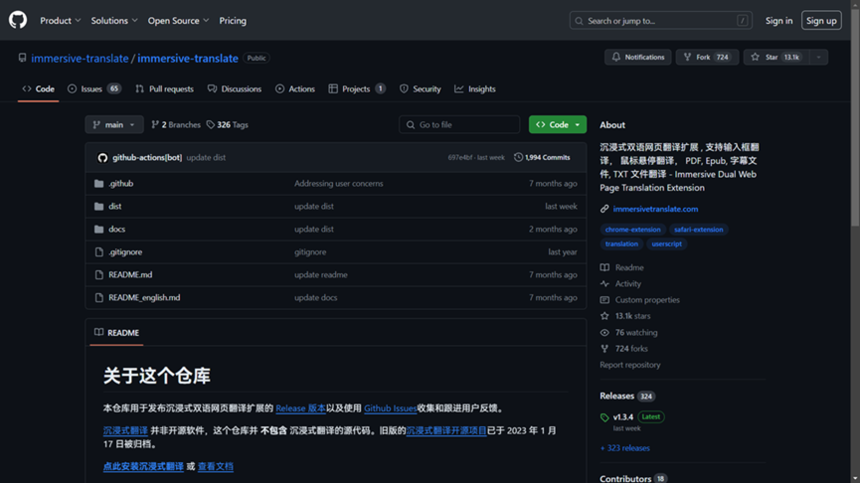
Task: Click Report repository link
Action: coord(630,365)
